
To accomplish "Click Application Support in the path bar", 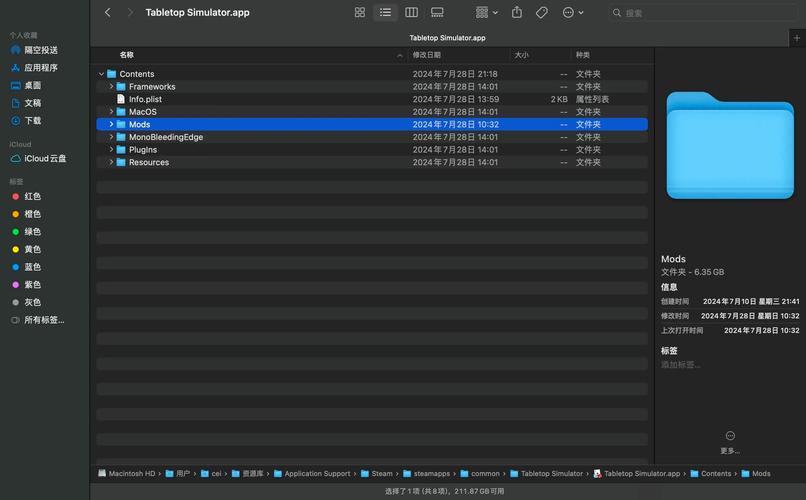I will point(312,473).
